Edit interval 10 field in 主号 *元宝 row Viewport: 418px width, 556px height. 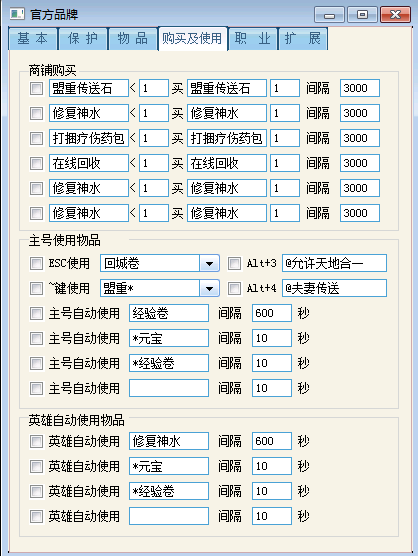272,338
